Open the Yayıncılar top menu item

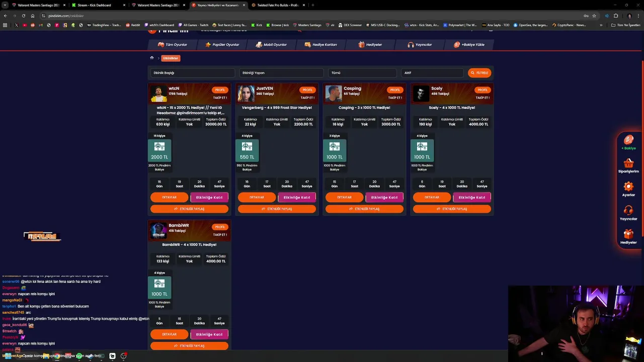[420, 45]
